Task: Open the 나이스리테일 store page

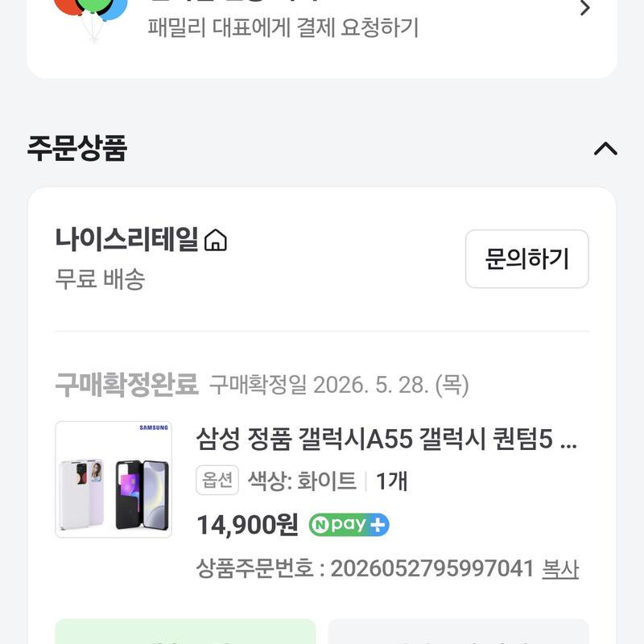Action: [x=127, y=239]
